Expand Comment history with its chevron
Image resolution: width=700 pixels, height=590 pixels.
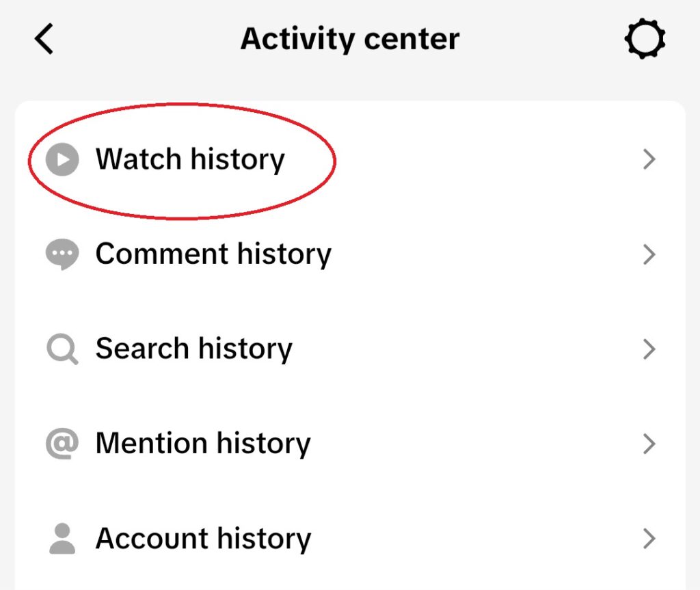pyautogui.click(x=649, y=254)
